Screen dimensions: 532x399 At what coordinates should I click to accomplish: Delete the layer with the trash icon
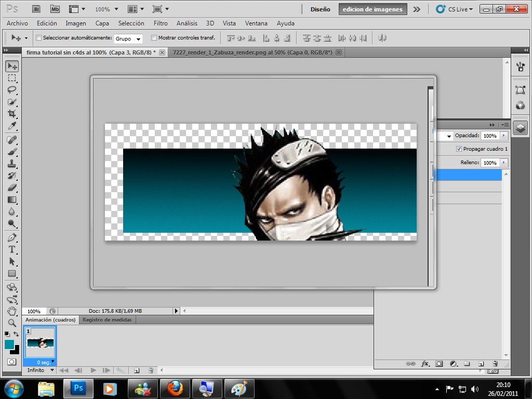click(495, 364)
